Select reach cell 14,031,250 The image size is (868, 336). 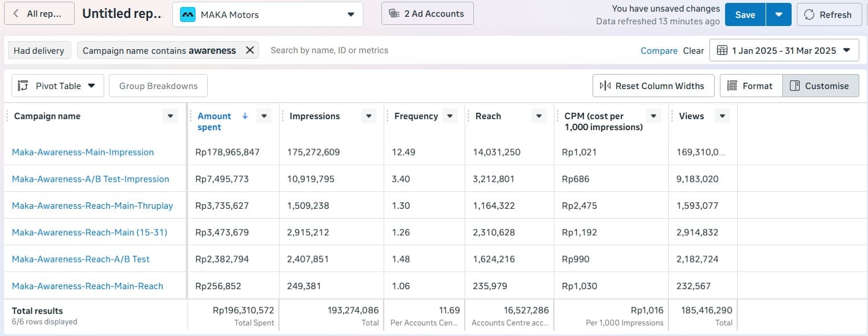click(x=496, y=152)
